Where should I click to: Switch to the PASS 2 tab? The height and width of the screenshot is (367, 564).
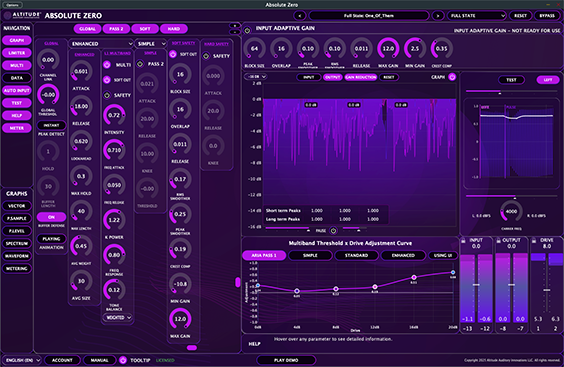point(116,29)
